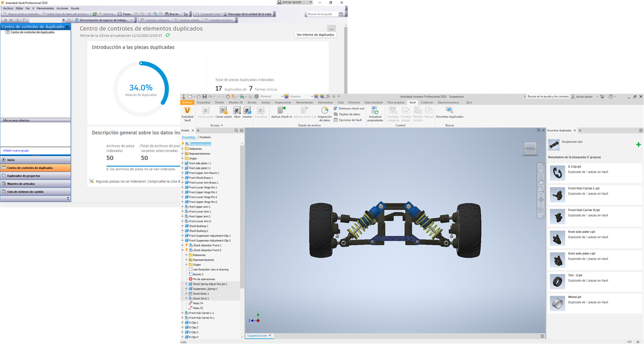
Task: Click Ver informe de duplicados button
Action: pyautogui.click(x=315, y=34)
